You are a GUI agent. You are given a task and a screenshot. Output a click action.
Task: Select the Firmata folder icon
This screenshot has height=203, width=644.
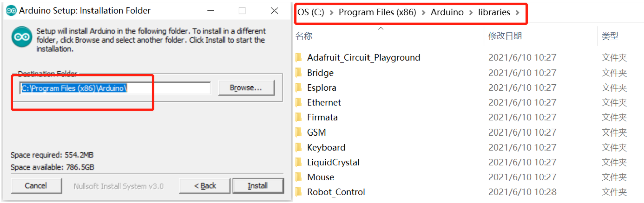pyautogui.click(x=298, y=117)
